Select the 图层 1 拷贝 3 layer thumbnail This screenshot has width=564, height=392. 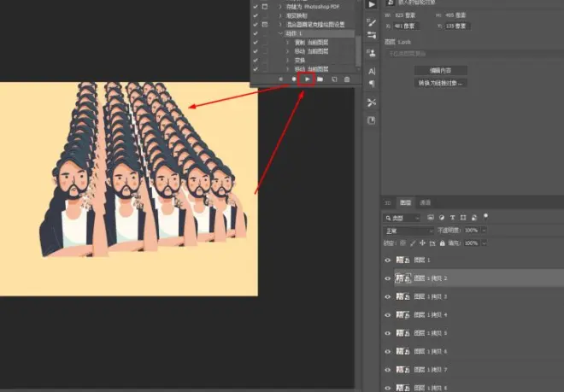click(403, 296)
